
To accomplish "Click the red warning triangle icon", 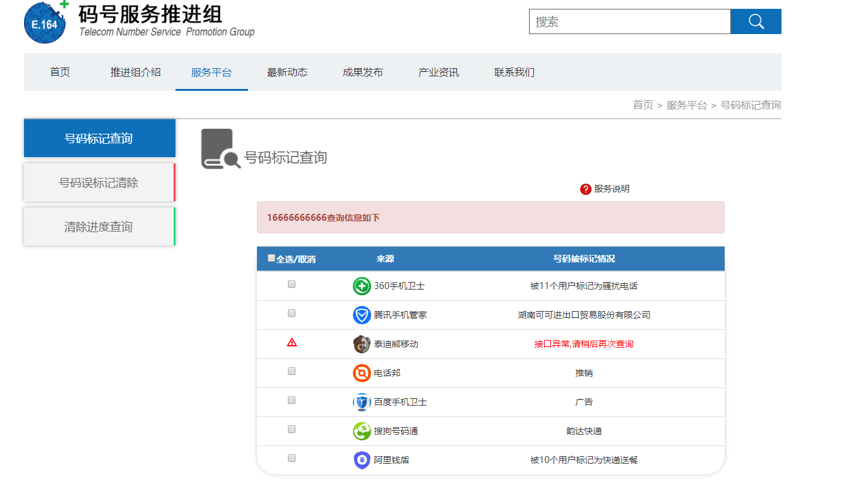I will coord(292,343).
